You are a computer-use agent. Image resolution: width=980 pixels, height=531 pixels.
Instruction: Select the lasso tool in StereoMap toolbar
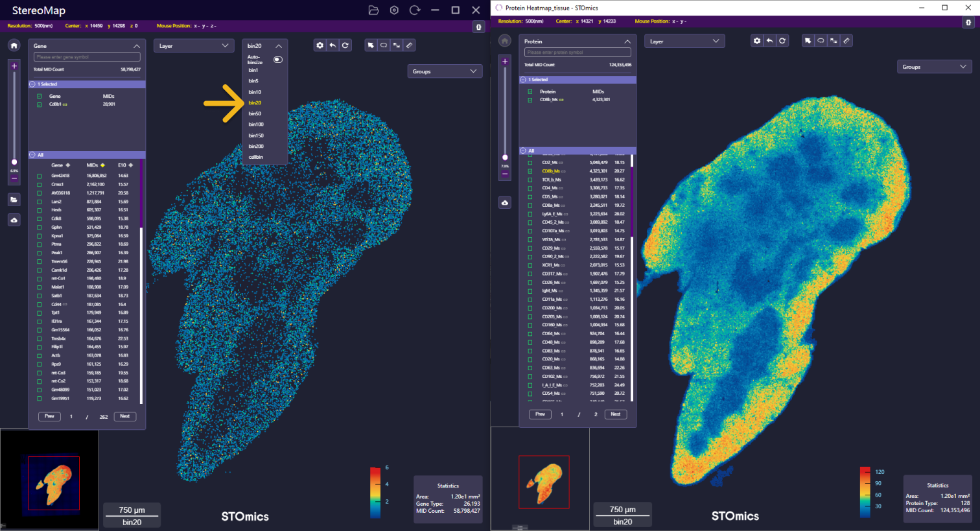384,45
